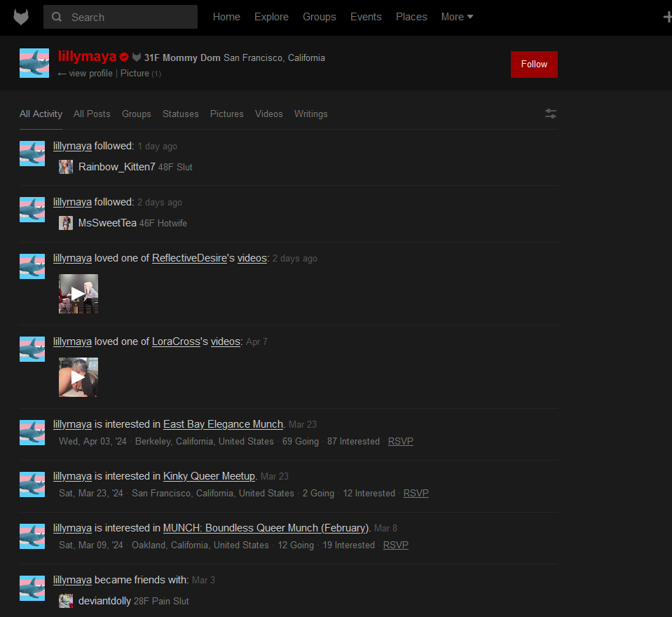Open the LoraCross user link

click(176, 341)
